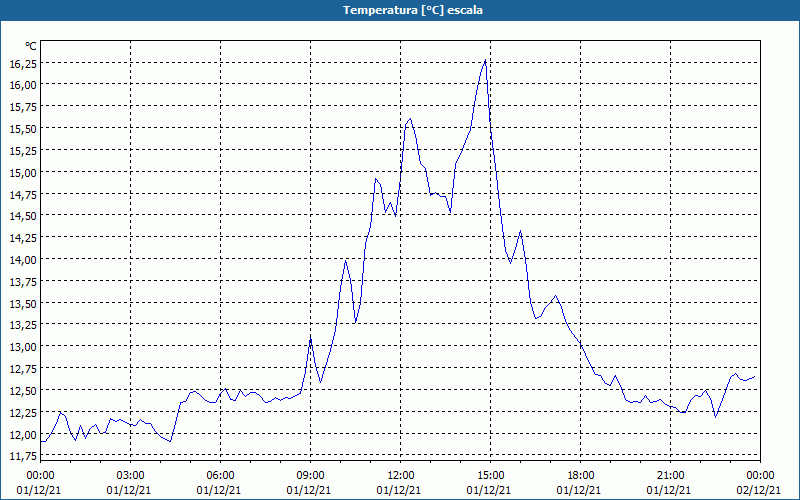Select the 12,50 y-axis value
The image size is (800, 500).
(x=23, y=390)
